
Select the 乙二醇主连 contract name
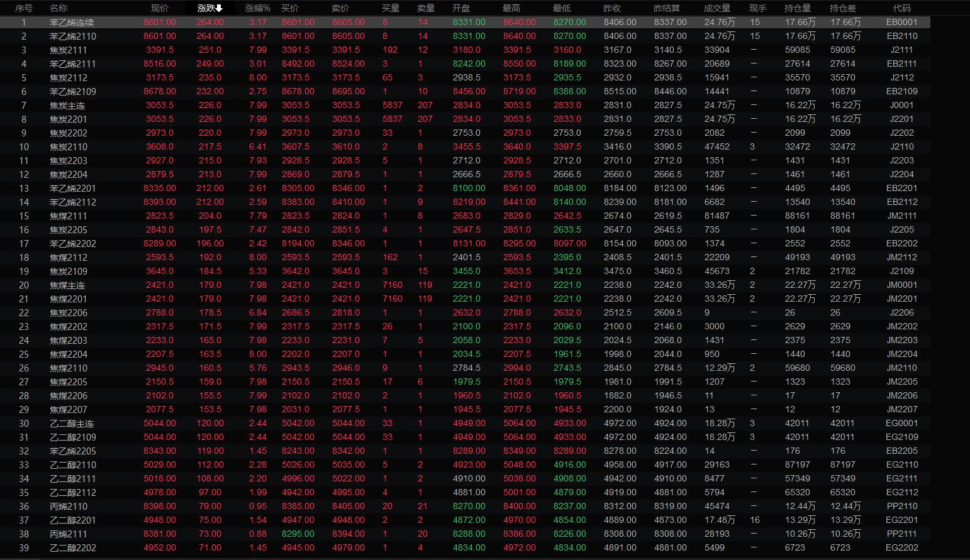pos(72,424)
